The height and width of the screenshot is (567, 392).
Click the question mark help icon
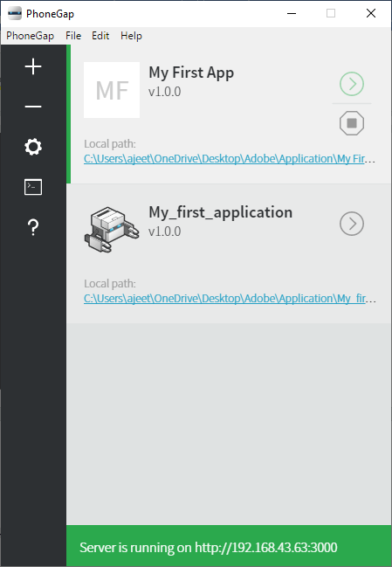pyautogui.click(x=33, y=227)
